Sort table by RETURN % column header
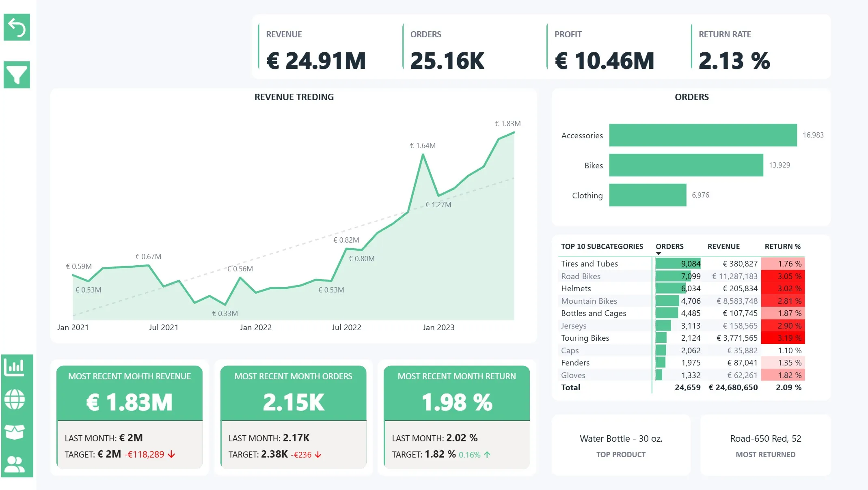 point(782,246)
